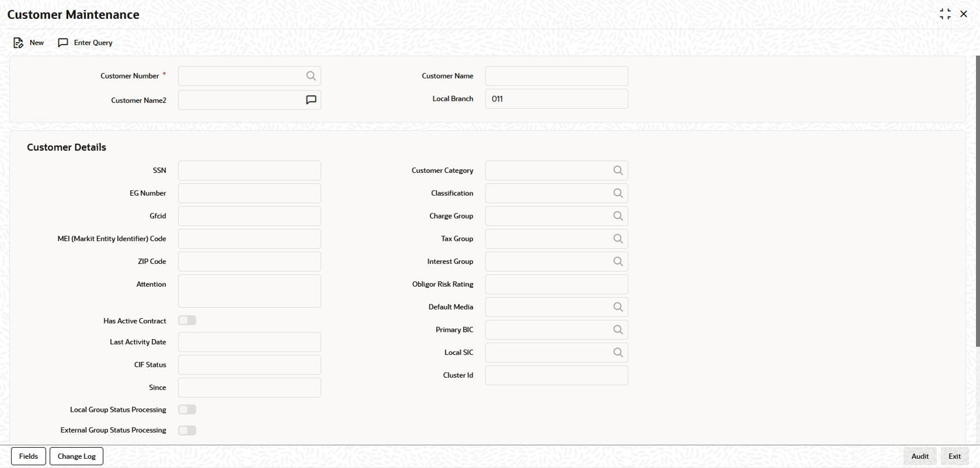Open Primary BIC search lookup
The width and height of the screenshot is (980, 468).
[618, 330]
